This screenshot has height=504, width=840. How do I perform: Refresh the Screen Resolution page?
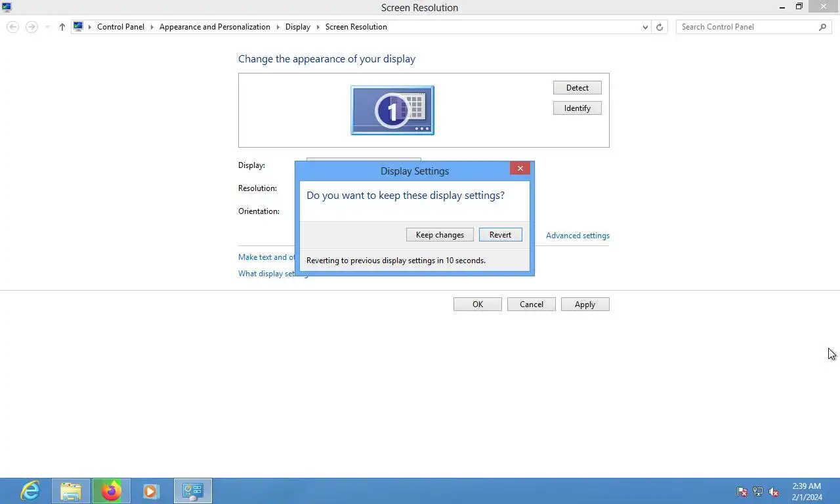tap(660, 27)
